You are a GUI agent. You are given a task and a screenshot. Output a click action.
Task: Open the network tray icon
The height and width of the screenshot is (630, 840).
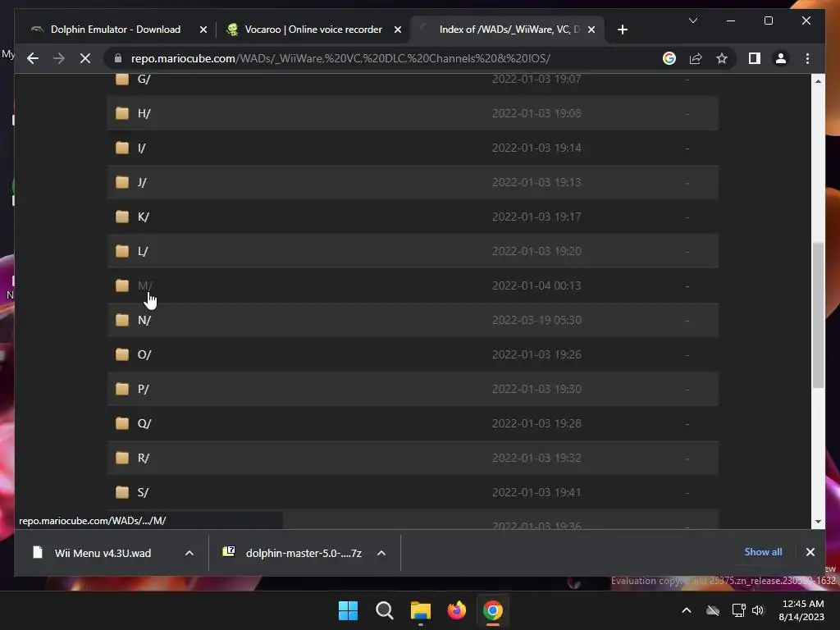pos(738,610)
